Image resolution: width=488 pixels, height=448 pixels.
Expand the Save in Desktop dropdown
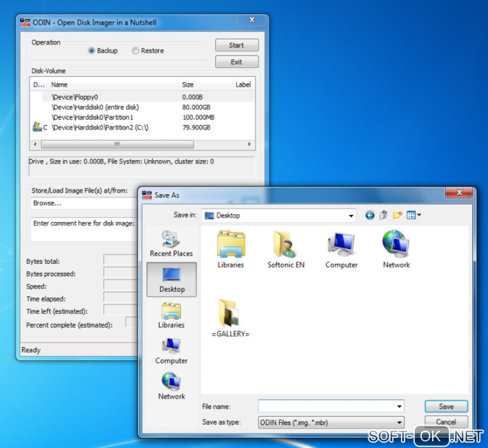click(351, 216)
